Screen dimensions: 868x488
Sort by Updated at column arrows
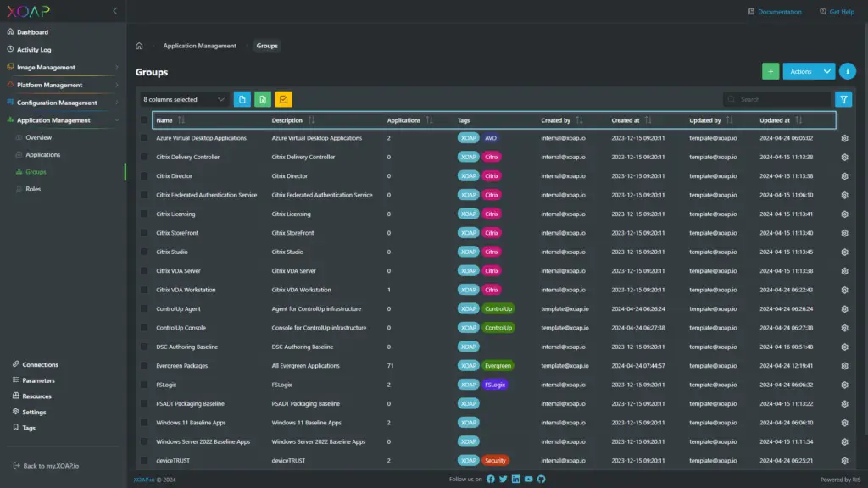798,120
